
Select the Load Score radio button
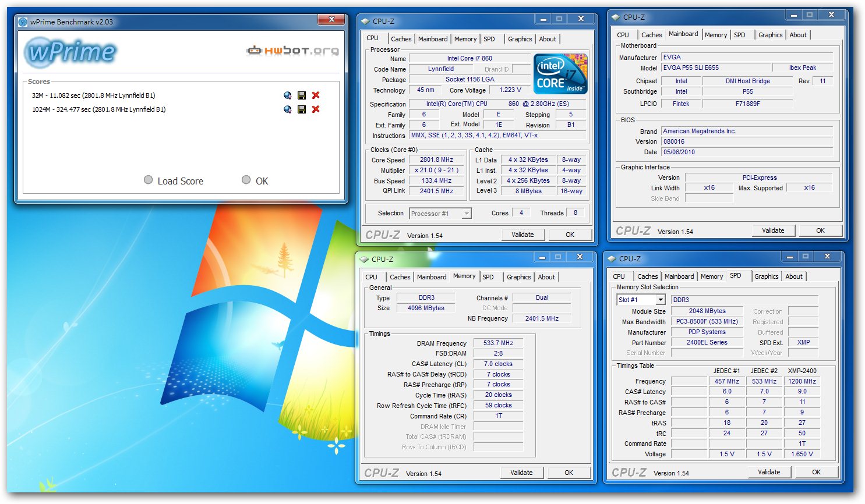point(149,180)
